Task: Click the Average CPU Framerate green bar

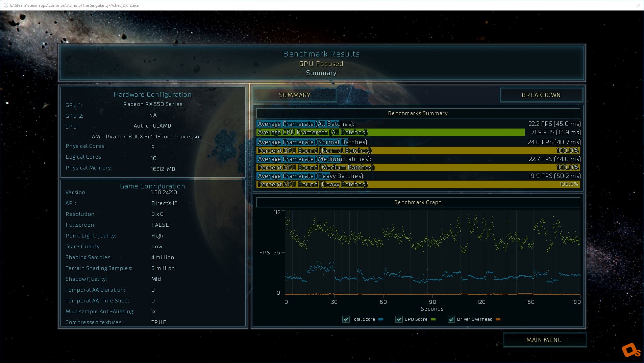Action: (x=391, y=132)
